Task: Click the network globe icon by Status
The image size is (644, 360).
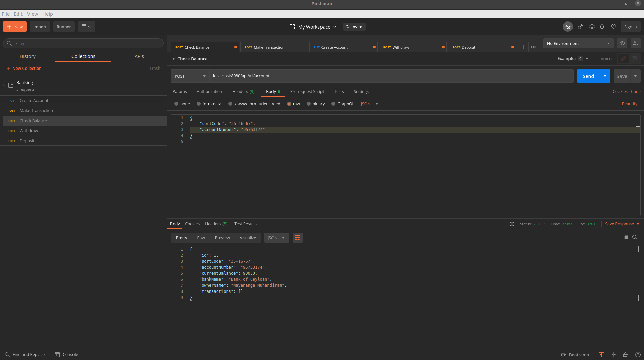Action: tap(512, 224)
